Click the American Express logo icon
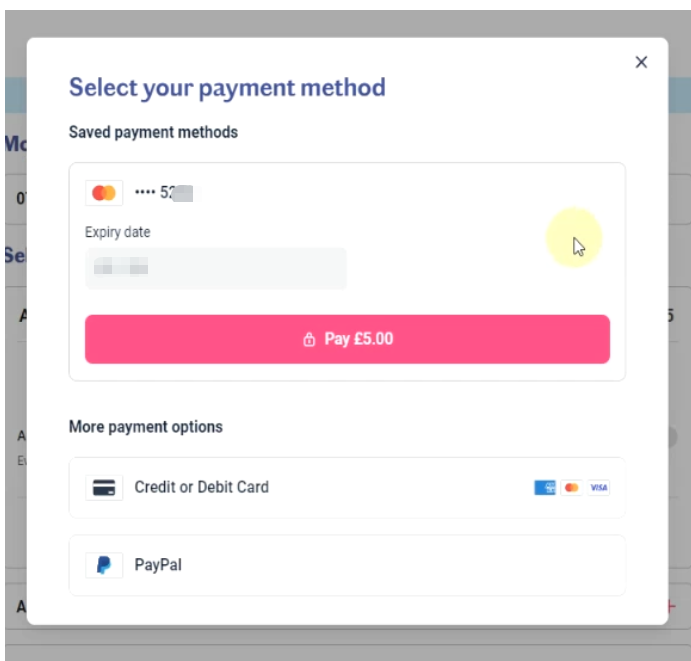The image size is (691, 661). point(545,487)
